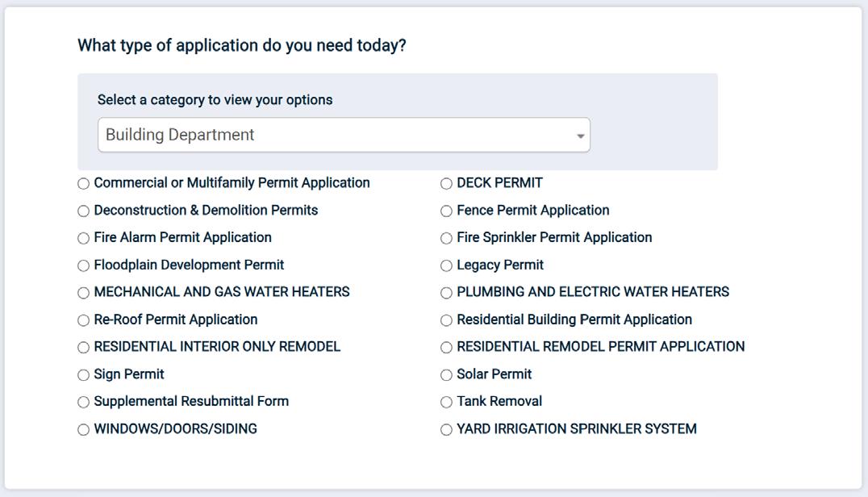
Task: Choose the Tank Removal radio button
Action: (447, 402)
